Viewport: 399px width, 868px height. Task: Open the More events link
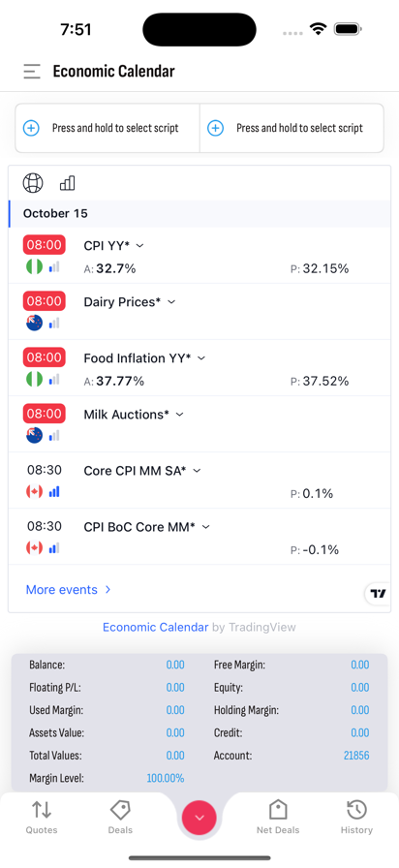click(69, 590)
